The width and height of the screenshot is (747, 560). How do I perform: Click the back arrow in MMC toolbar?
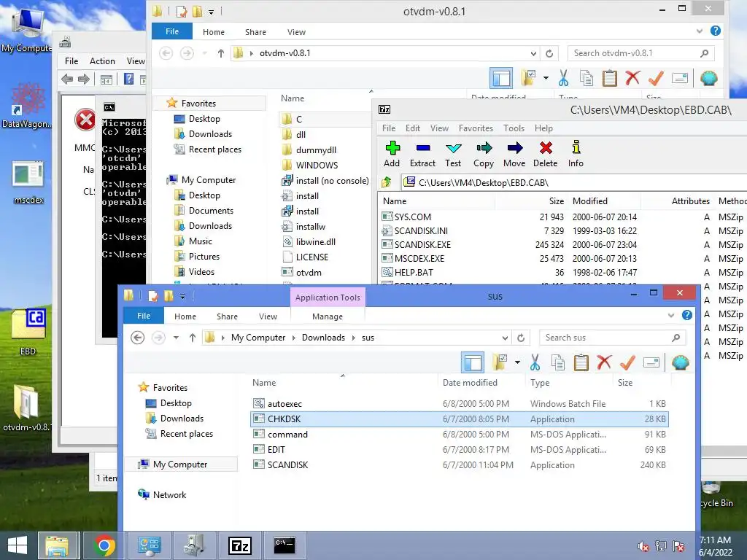67,79
